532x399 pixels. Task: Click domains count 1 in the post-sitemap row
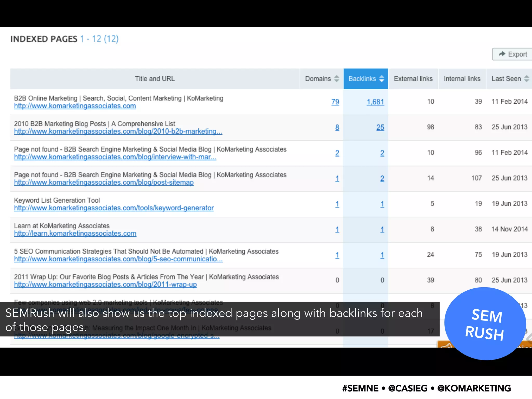(x=337, y=178)
